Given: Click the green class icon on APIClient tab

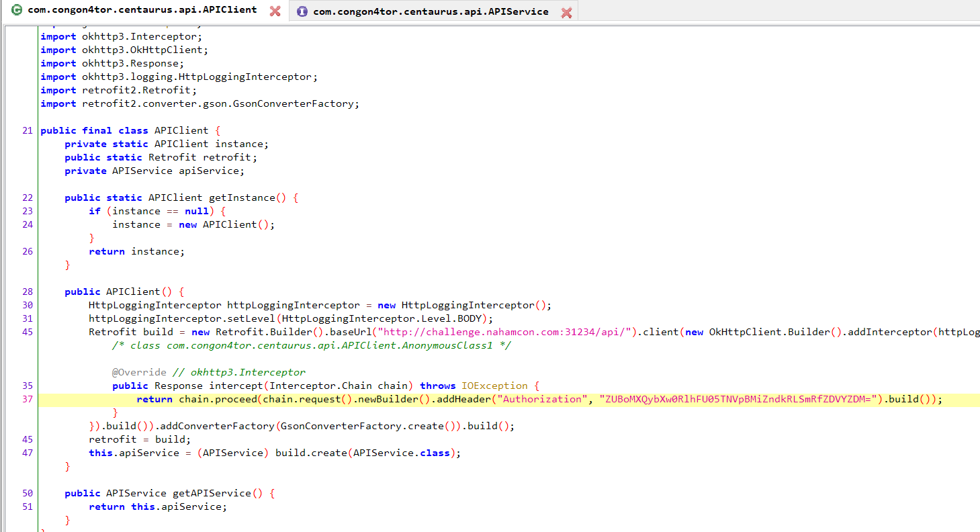Looking at the screenshot, I should tap(17, 11).
